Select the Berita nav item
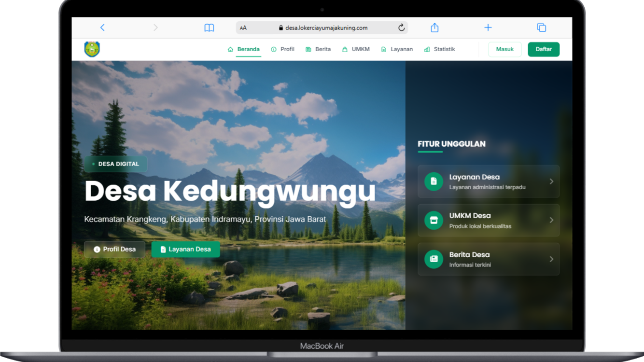The height and width of the screenshot is (362, 644). pyautogui.click(x=318, y=49)
